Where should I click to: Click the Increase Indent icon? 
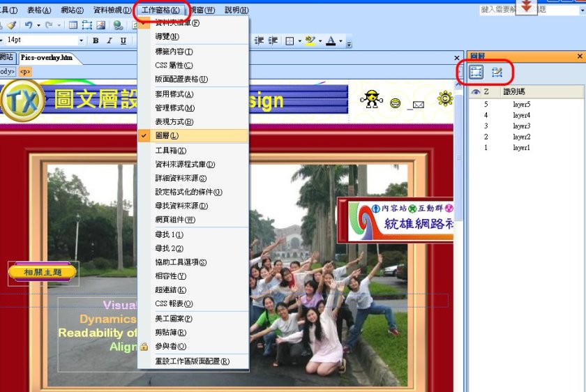pos(273,41)
